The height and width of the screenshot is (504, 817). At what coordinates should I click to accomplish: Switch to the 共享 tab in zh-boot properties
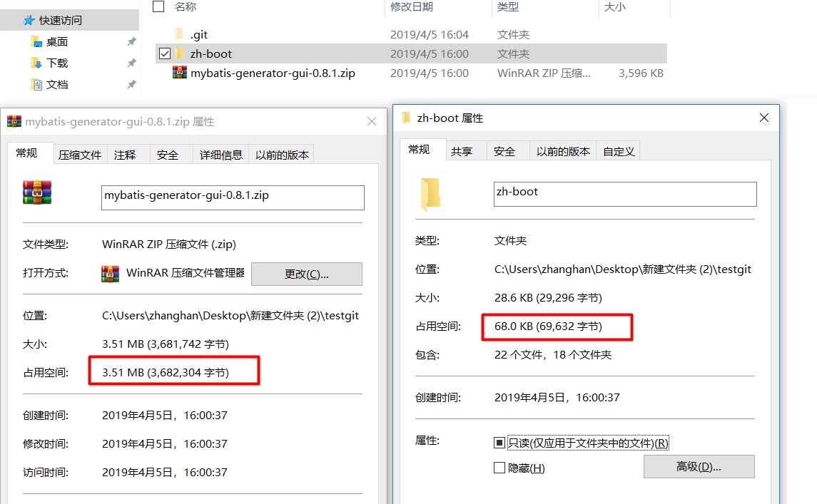click(x=462, y=152)
